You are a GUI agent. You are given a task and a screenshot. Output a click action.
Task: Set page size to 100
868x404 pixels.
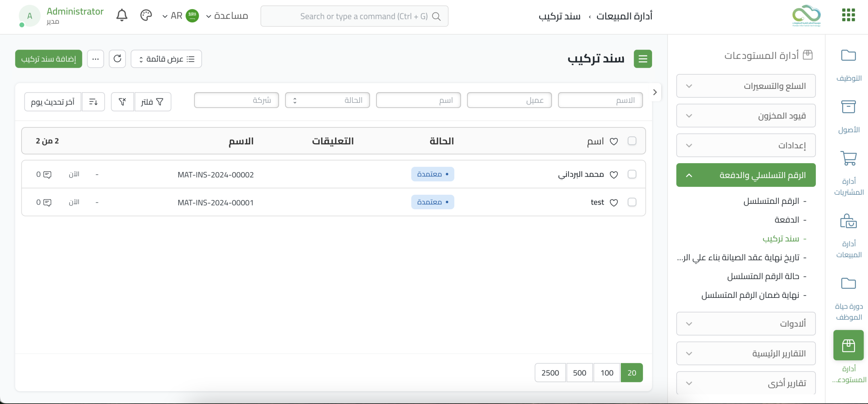[607, 372]
